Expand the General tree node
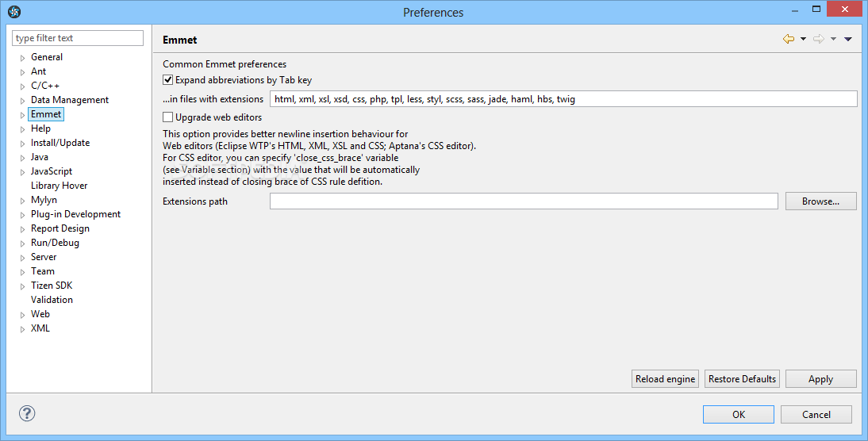The width and height of the screenshot is (868, 441). 23,58
